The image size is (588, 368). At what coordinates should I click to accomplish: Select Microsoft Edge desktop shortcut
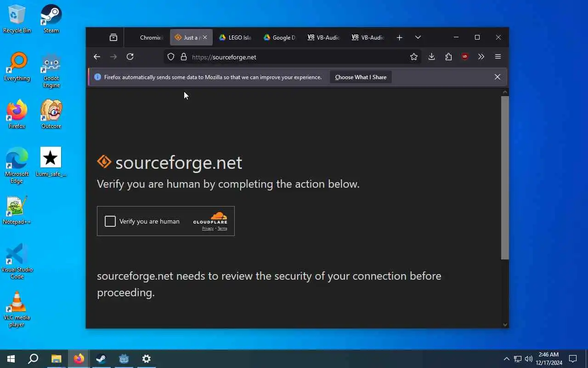tap(17, 166)
